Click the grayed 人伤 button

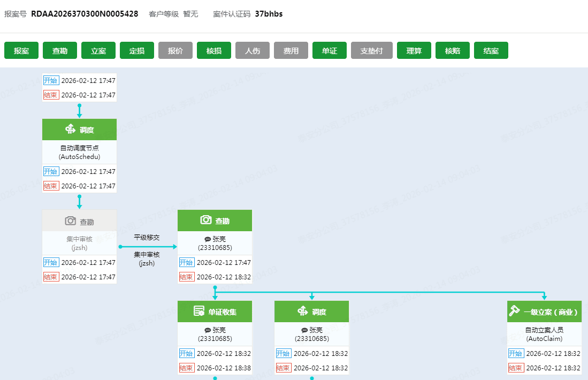pos(253,50)
